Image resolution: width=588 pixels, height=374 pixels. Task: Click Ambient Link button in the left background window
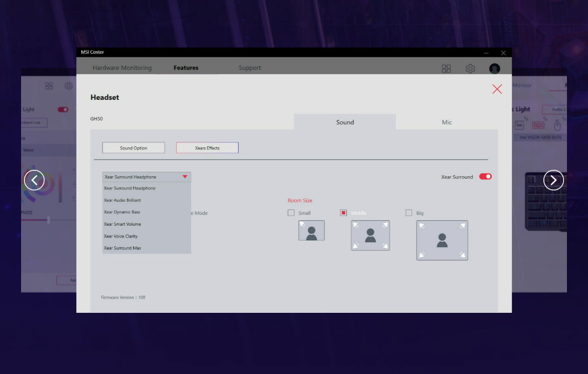(x=34, y=122)
